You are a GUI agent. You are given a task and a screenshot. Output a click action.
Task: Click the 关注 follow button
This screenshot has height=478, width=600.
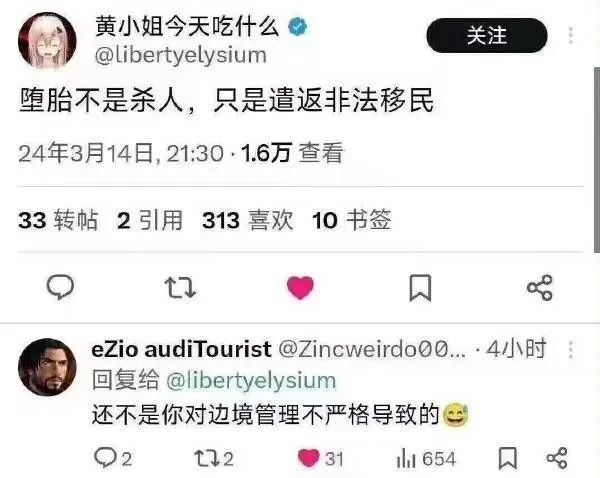point(487,35)
